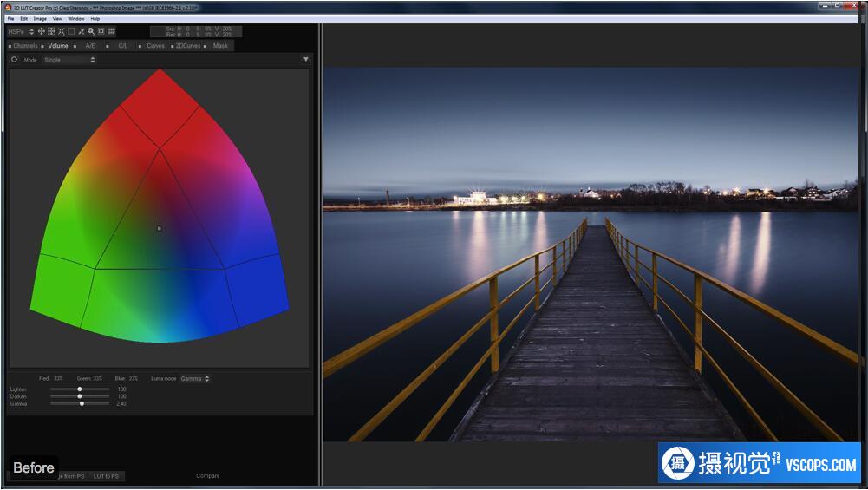The image size is (868, 490).
Task: Toggle the Curves tab enable square
Action: click(x=140, y=46)
